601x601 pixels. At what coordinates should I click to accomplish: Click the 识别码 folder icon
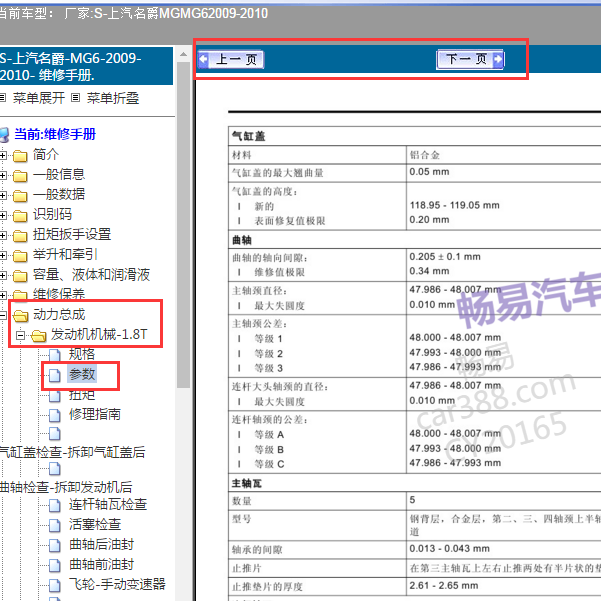20,216
